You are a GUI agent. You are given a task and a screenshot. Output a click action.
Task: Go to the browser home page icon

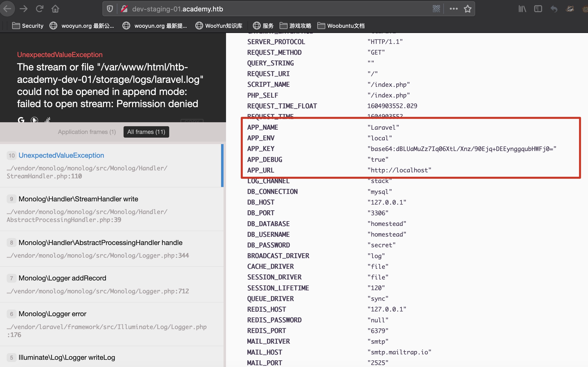tap(55, 9)
